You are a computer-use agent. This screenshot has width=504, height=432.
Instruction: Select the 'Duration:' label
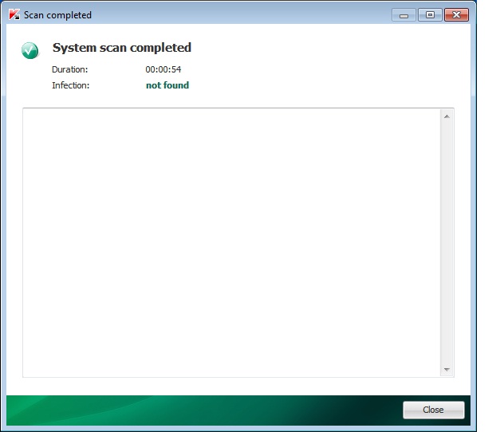click(69, 69)
